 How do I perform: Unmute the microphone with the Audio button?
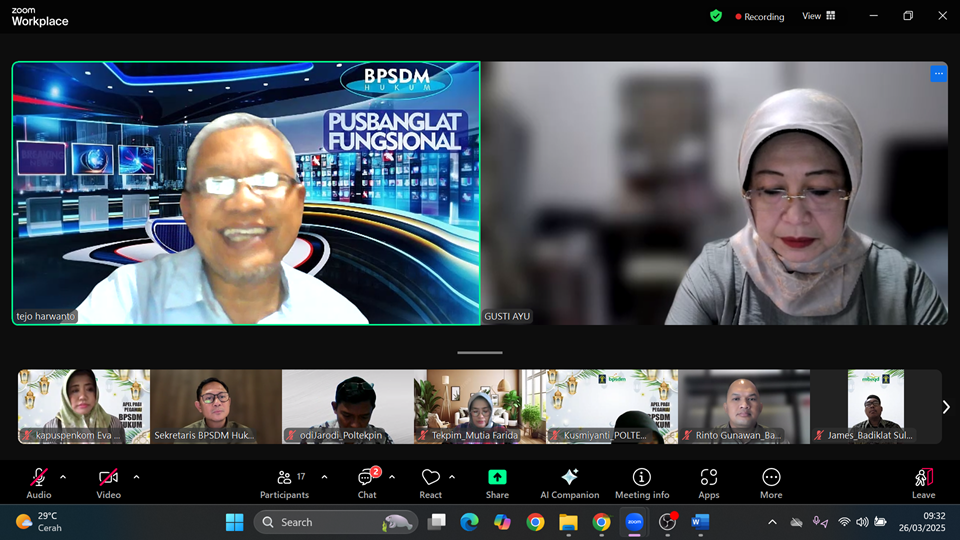tap(39, 483)
